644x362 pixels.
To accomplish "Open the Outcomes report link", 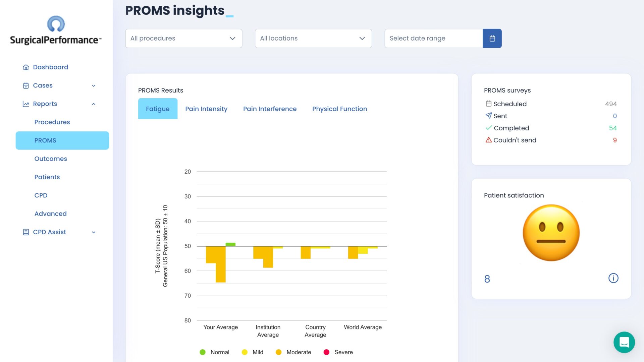I will click(x=51, y=159).
